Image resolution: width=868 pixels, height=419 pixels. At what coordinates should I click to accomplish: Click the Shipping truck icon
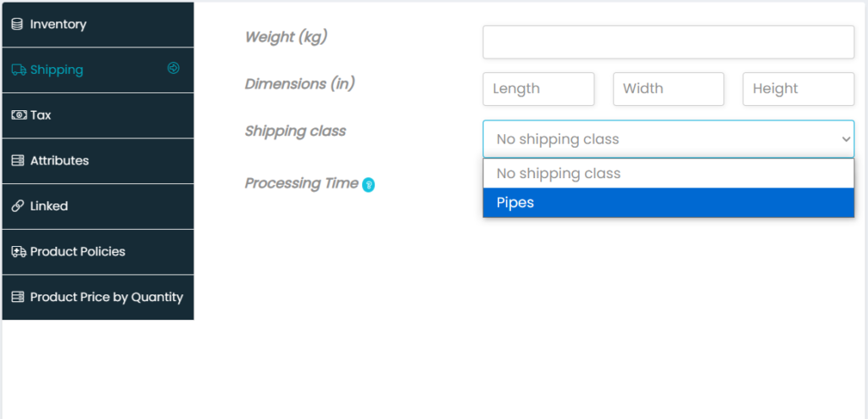(x=19, y=70)
